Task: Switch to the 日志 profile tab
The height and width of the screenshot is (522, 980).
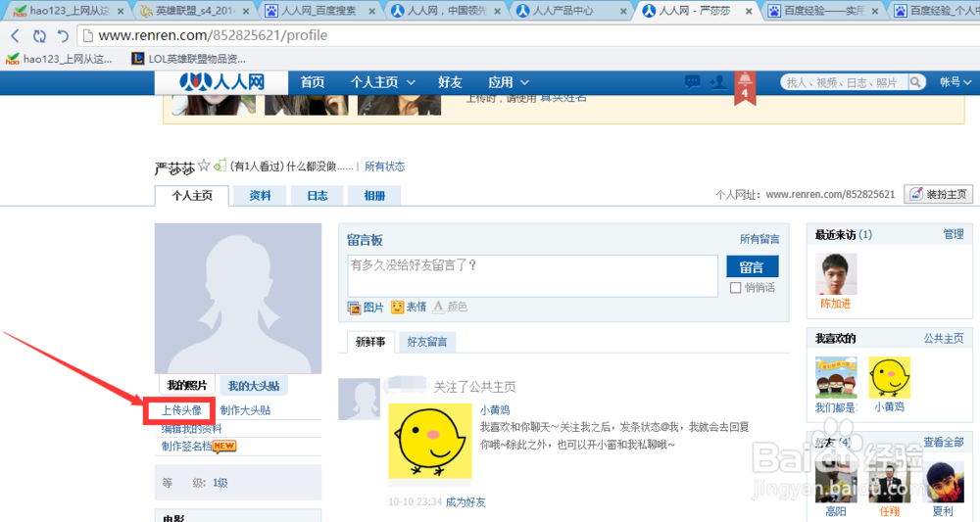Action: (317, 196)
